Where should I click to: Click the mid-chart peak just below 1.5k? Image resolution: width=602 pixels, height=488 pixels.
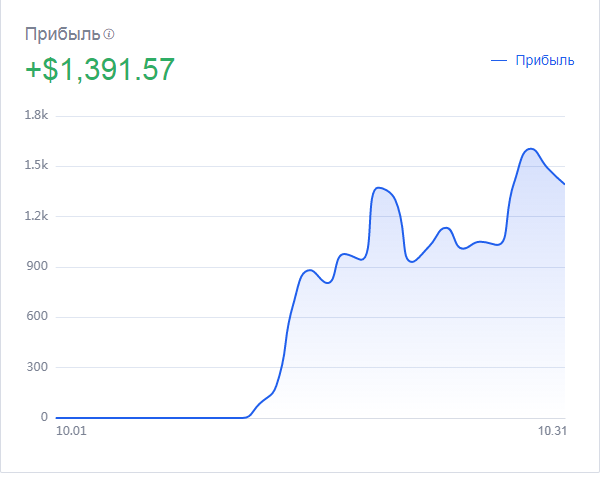(x=379, y=187)
